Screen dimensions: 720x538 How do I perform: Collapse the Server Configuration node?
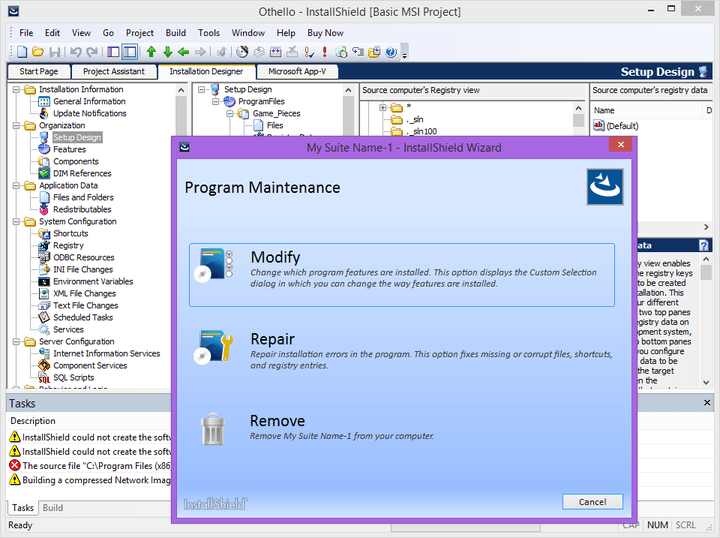(x=16, y=342)
